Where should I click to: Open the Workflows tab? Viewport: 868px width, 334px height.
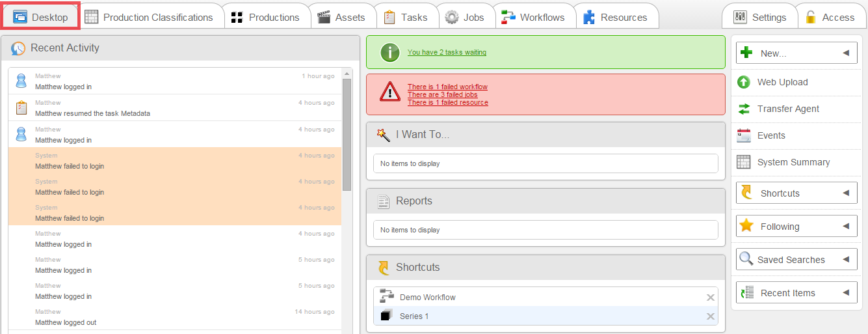point(536,18)
